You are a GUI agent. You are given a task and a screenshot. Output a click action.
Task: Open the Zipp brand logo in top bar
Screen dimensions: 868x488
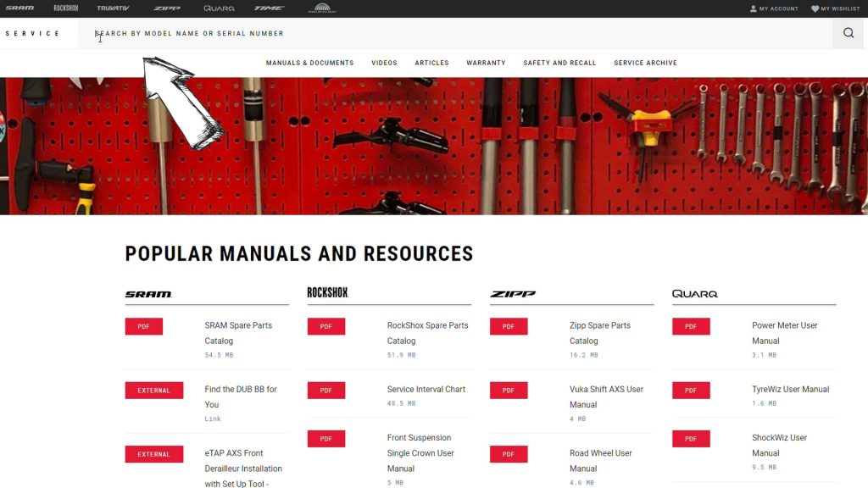[x=167, y=8]
